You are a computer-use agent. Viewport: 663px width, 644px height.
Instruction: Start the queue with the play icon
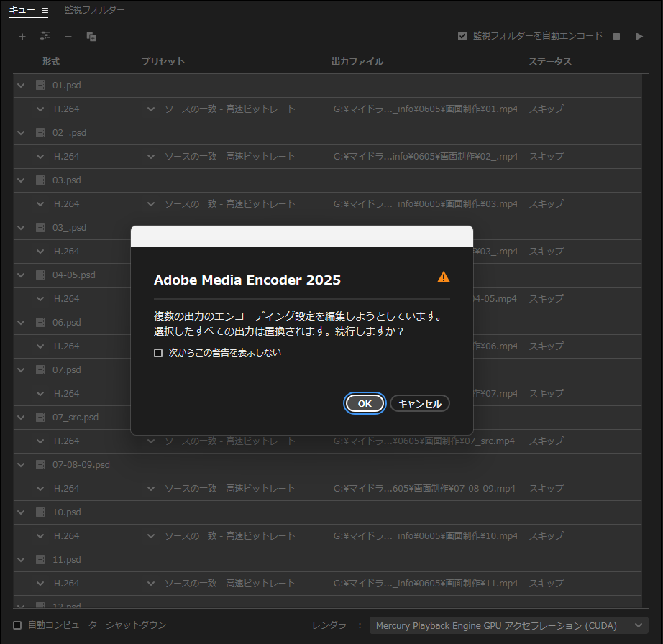639,37
